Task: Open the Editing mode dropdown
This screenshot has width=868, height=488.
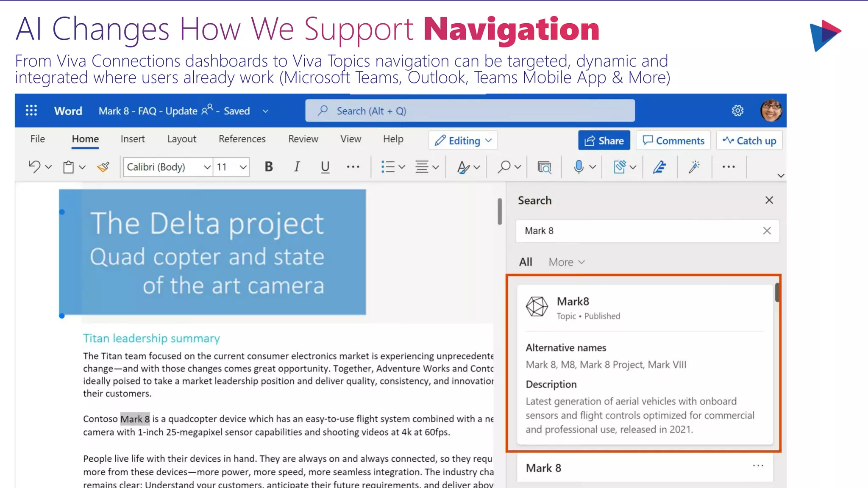Action: (463, 141)
